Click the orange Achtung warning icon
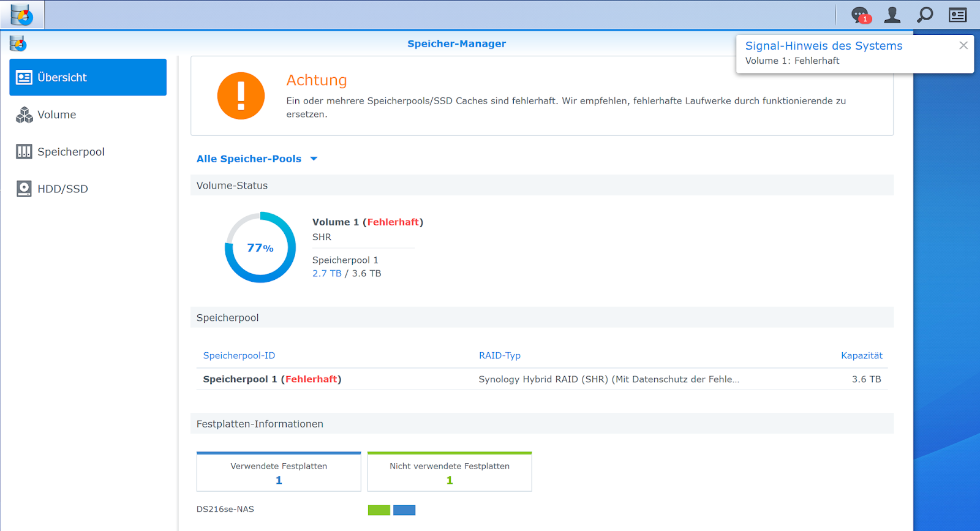The image size is (980, 531). pos(241,96)
